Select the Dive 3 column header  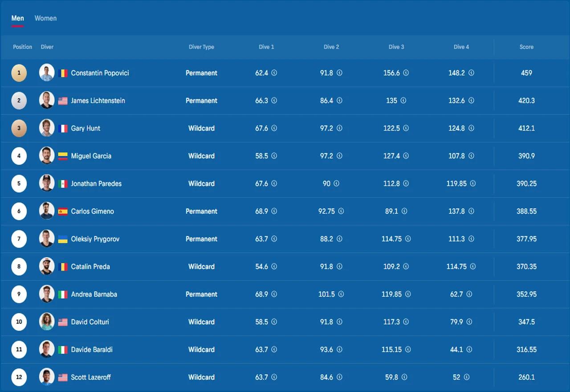tap(396, 47)
